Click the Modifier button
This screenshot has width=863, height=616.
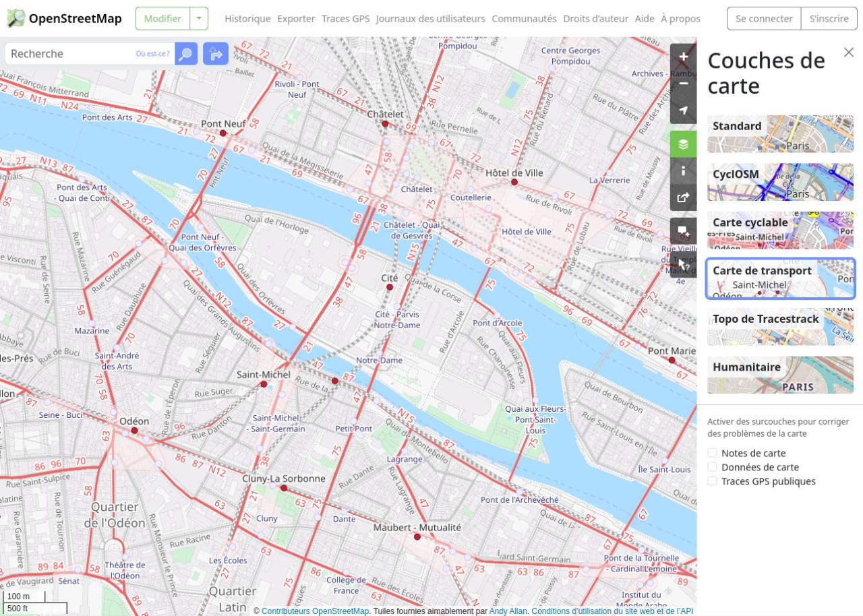(162, 19)
